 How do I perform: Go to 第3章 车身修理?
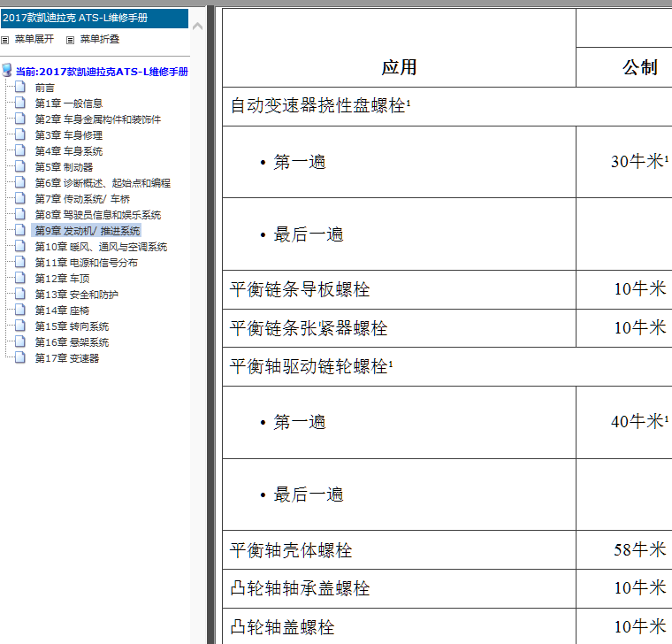(69, 135)
